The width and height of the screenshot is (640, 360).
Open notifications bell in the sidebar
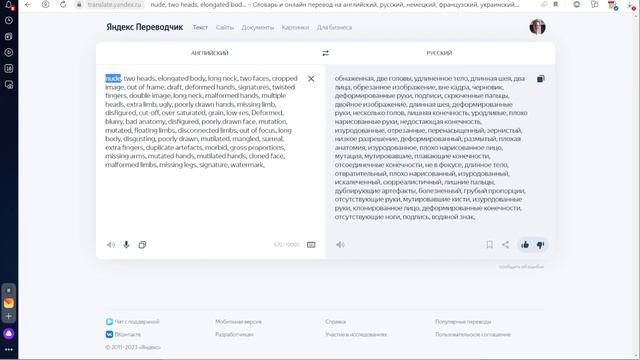9,5
